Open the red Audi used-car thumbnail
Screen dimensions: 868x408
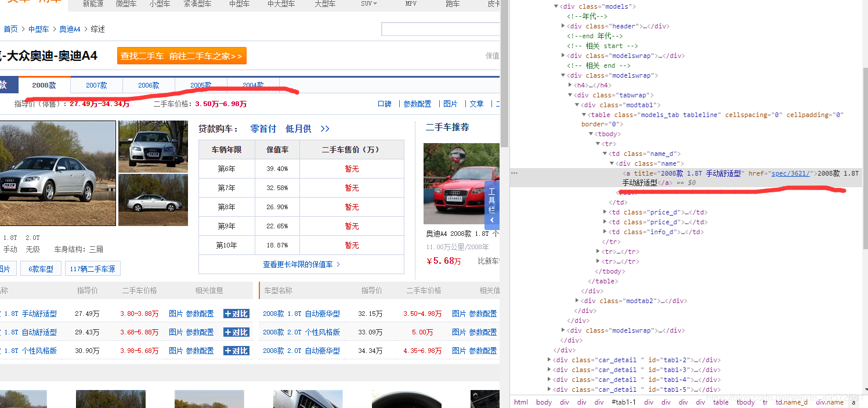click(461, 184)
